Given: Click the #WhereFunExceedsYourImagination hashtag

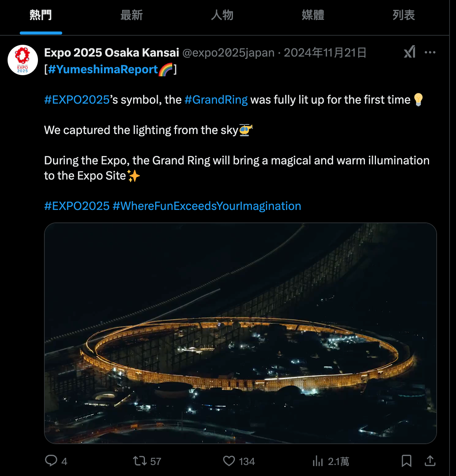Looking at the screenshot, I should pyautogui.click(x=207, y=206).
